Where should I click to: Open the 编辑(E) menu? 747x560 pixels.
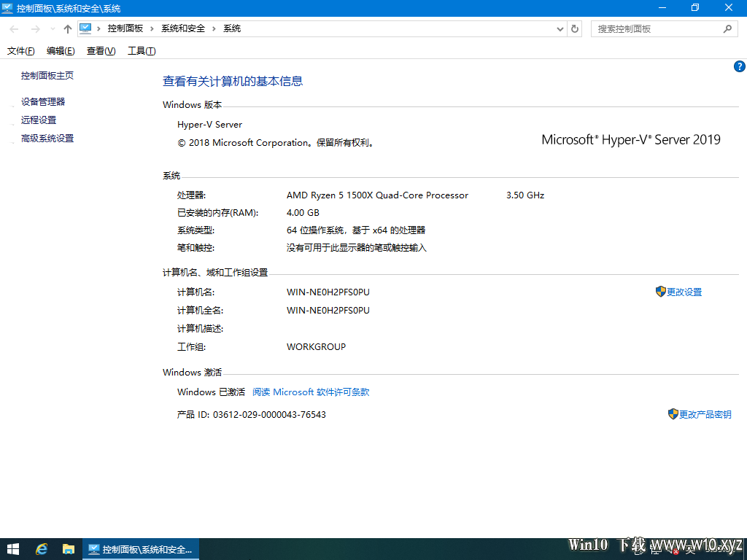[61, 51]
